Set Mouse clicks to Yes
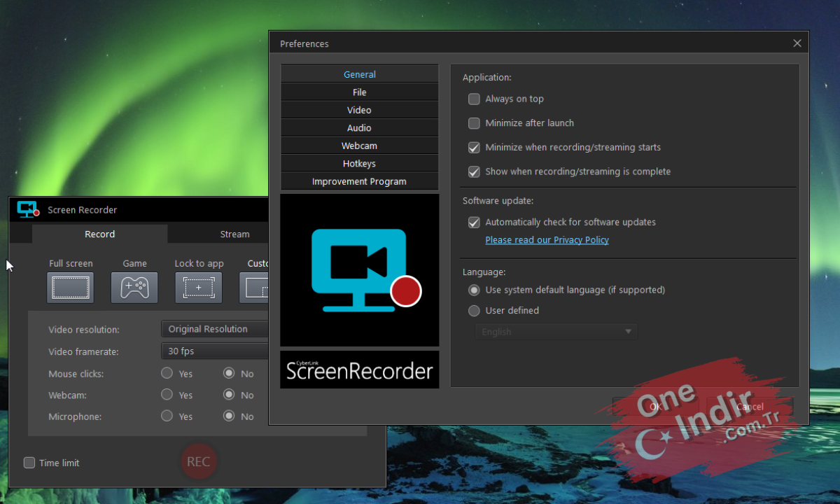The height and width of the screenshot is (504, 840). 167,373
